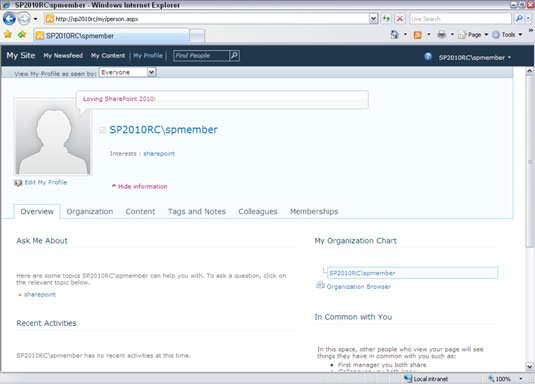Click the In Common with You heading
Viewport: 535px width, 384px height.
click(x=353, y=317)
